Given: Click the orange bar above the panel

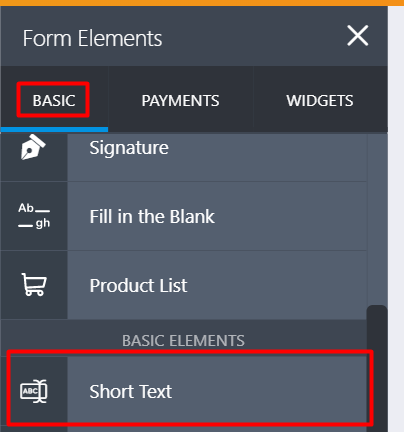Looking at the screenshot, I should pos(202,3).
